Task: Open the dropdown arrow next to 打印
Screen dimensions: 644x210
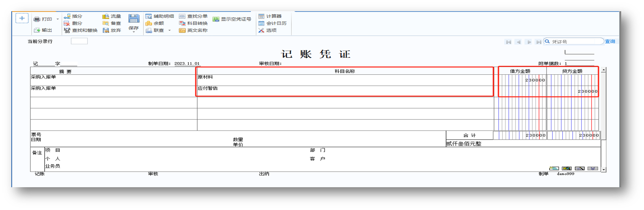Action: pyautogui.click(x=58, y=19)
